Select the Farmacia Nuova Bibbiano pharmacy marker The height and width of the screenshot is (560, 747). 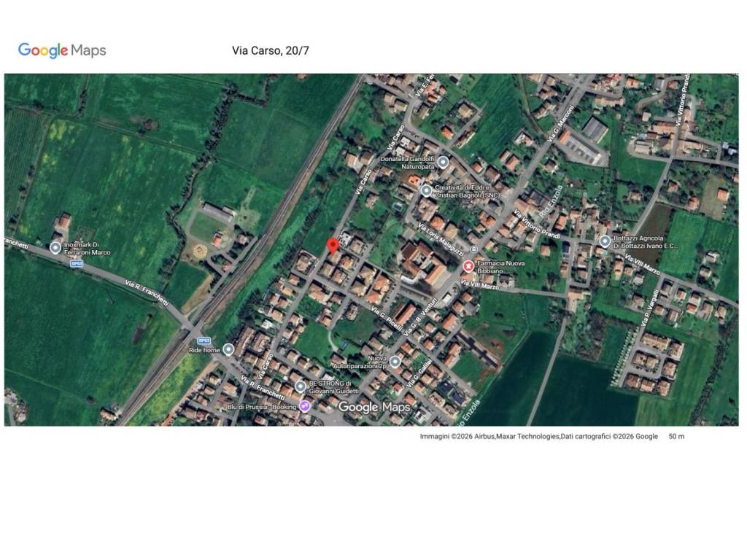(x=469, y=266)
